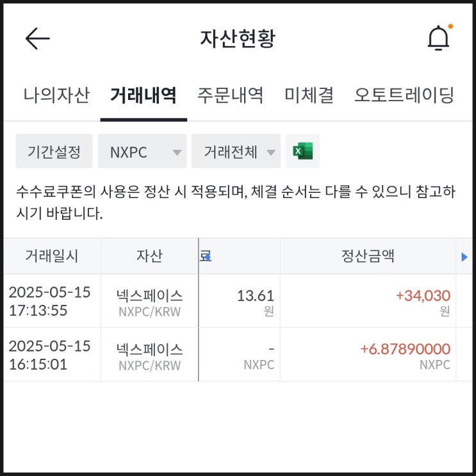Tap the +6.87890000 NXPC amount
This screenshot has width=476, height=476.
pyautogui.click(x=405, y=349)
